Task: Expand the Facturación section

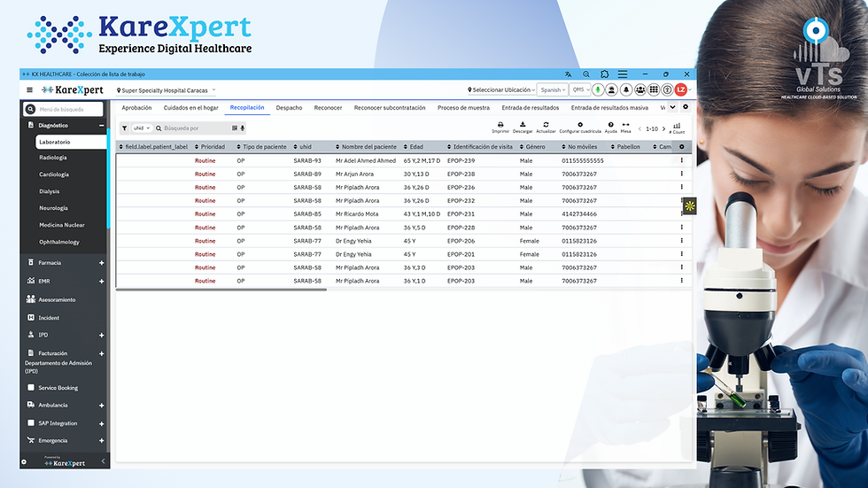Action: click(x=101, y=353)
